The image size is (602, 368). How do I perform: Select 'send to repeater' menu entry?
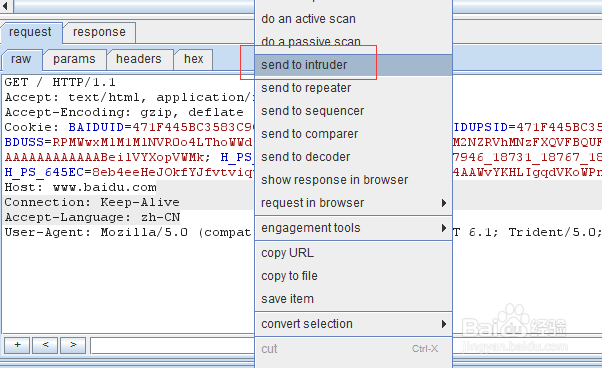point(353,88)
